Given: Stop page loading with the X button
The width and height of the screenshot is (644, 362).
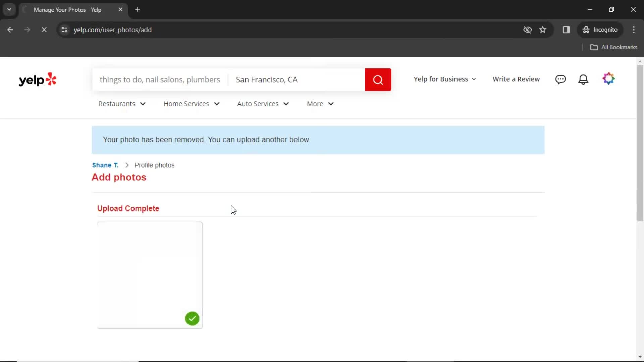Looking at the screenshot, I should tap(44, 30).
